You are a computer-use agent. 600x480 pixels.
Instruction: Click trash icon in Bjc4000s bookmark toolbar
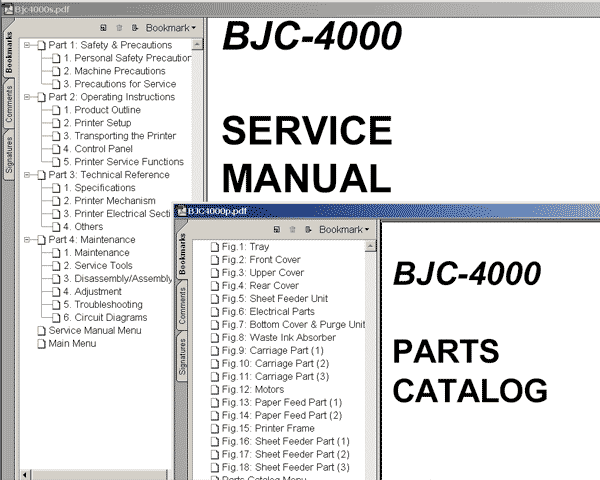(x=119, y=28)
